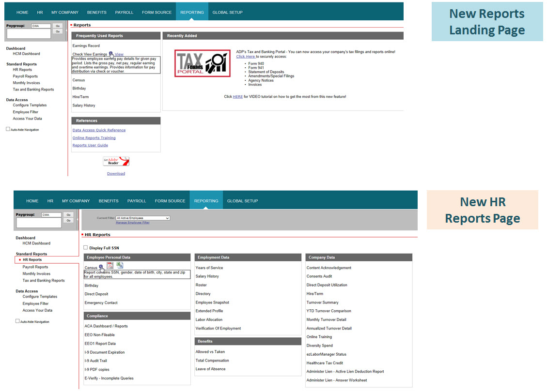The height and width of the screenshot is (392, 547).
Task: Click the PDF icon next to Census
Action: pos(110,265)
